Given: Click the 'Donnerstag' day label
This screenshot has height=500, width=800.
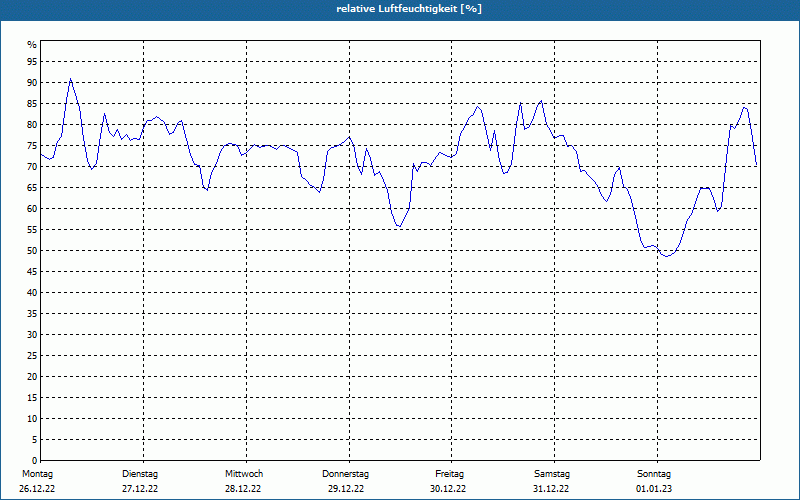Looking at the screenshot, I should 345,474.
